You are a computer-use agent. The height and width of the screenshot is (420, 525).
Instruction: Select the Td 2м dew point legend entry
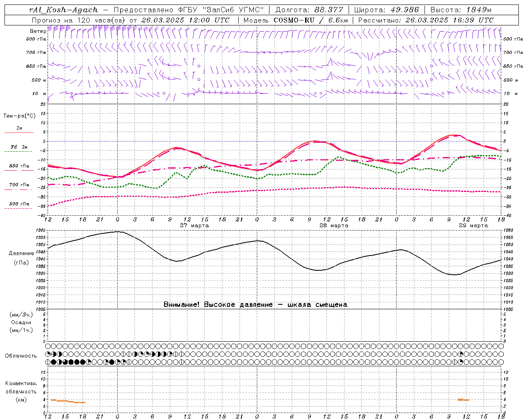click(19, 147)
